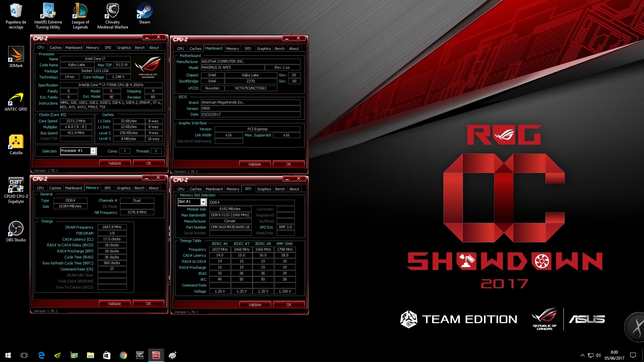
Task: Open Task View in the taskbar
Action: tap(24, 355)
